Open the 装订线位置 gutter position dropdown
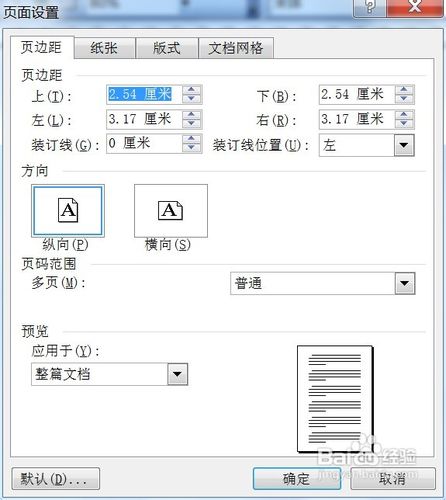The height and width of the screenshot is (500, 446). coord(404,145)
